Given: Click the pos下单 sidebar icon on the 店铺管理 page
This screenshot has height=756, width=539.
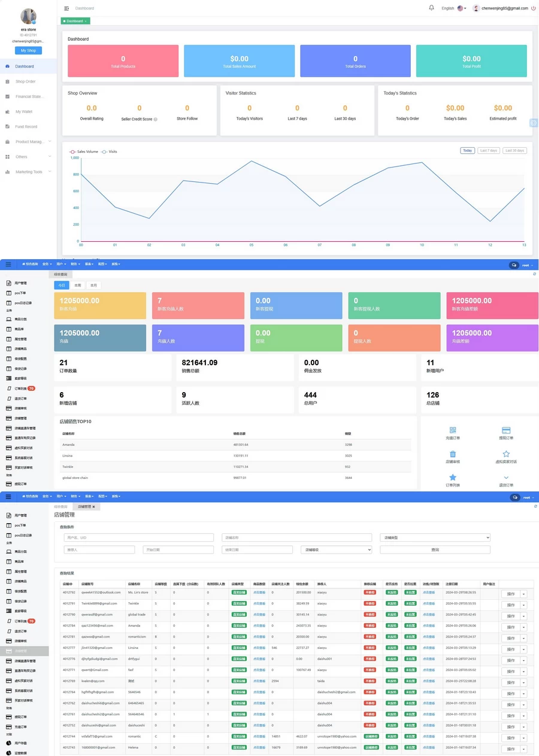Looking at the screenshot, I should point(8,525).
